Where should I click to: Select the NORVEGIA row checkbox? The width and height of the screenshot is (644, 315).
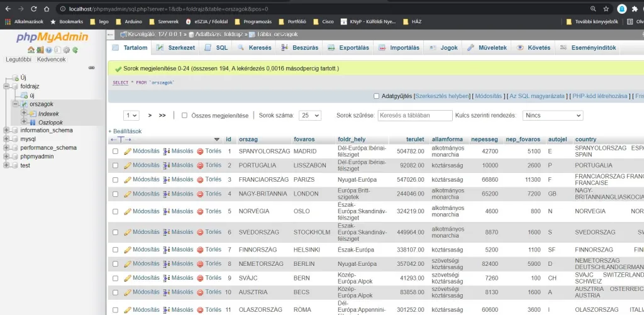pos(115,212)
